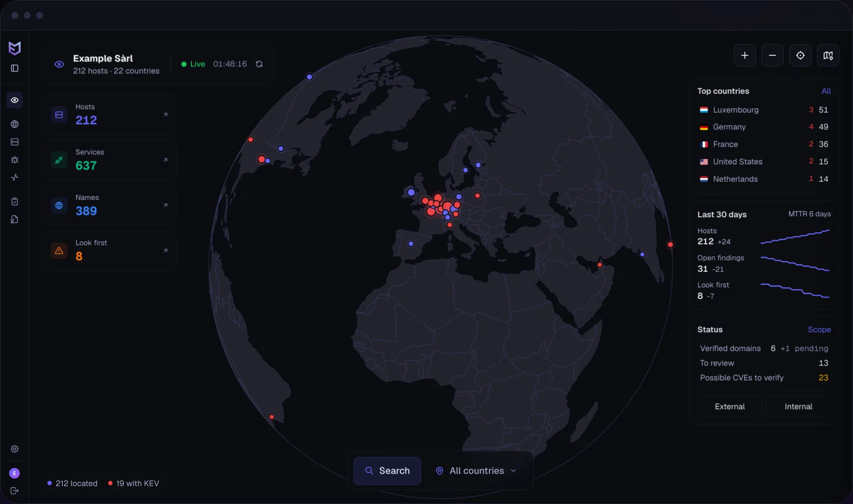This screenshot has width=853, height=504.
Task: Open All top countries link
Action: [x=826, y=91]
